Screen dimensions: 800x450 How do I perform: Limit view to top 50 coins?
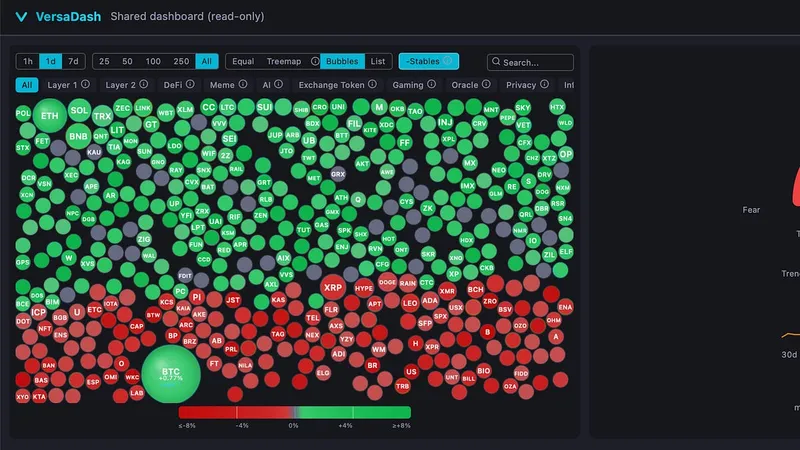click(x=127, y=61)
